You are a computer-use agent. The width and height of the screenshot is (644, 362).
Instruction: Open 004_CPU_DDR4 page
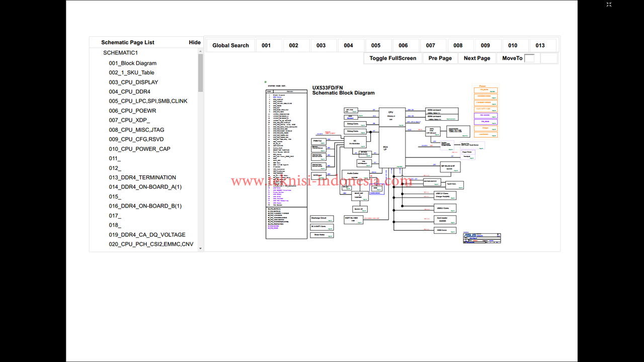[130, 92]
